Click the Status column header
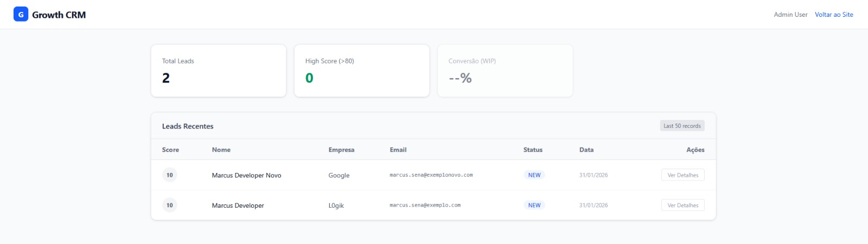The image size is (868, 244). [x=532, y=150]
